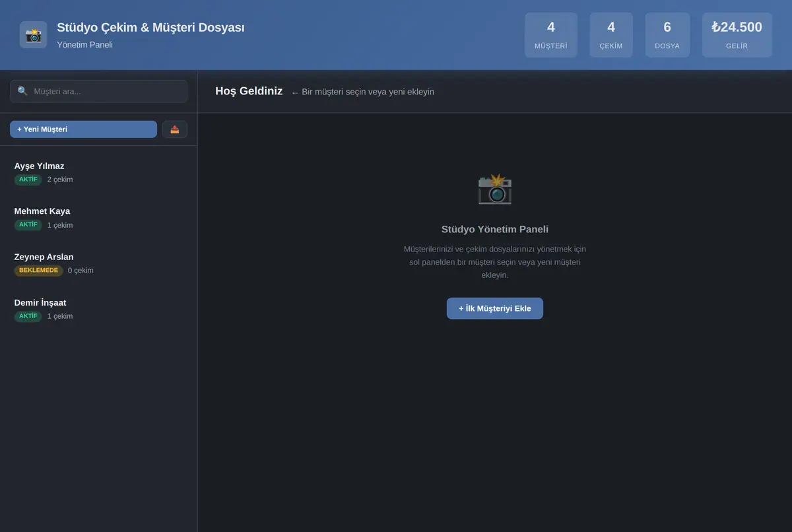The image size is (792, 532).
Task: Click the 'Stüdyo Çekim & Müşteri Dosyası' title
Action: (150, 28)
